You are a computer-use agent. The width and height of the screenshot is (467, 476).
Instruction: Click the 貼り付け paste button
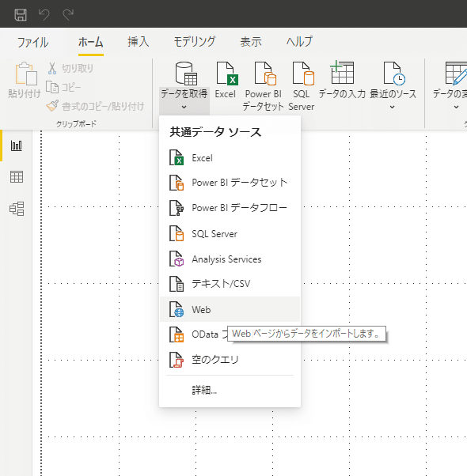pos(25,80)
